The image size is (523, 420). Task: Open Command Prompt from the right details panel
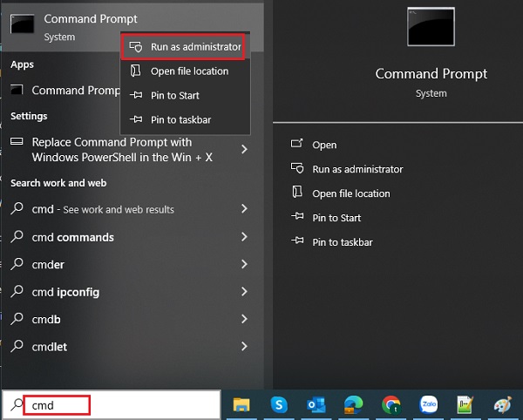324,145
